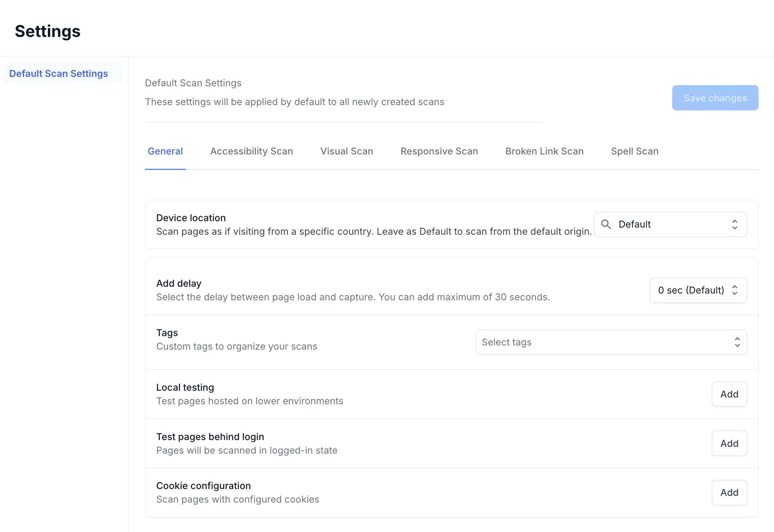Click Add for Cookie configuration

pos(729,492)
